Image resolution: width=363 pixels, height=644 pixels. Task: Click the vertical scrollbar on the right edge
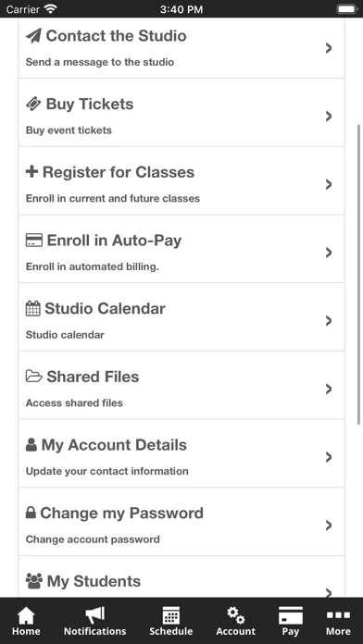(x=359, y=275)
